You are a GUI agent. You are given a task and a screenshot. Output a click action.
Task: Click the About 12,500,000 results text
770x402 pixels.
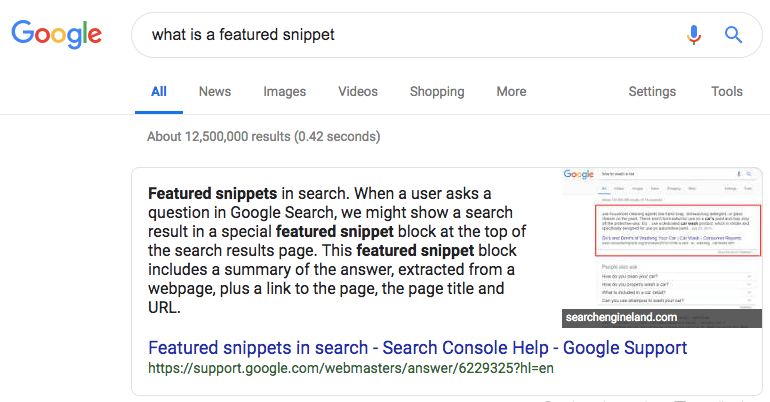(x=263, y=136)
